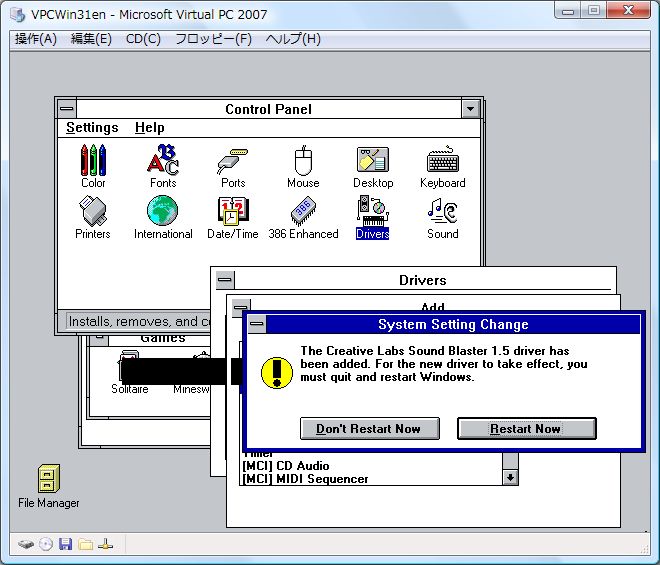The image size is (660, 565).
Task: Minimize the Virtual PC window
Action: tap(568, 11)
